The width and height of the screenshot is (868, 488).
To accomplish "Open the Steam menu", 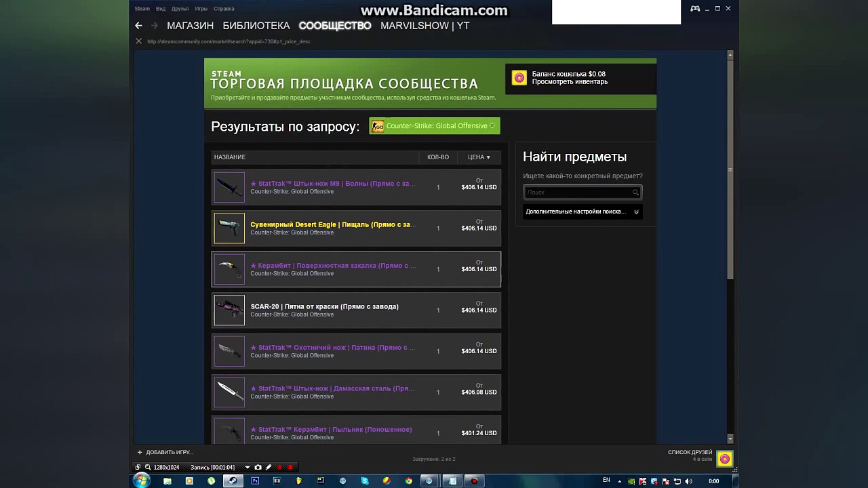I will pyautogui.click(x=142, y=9).
